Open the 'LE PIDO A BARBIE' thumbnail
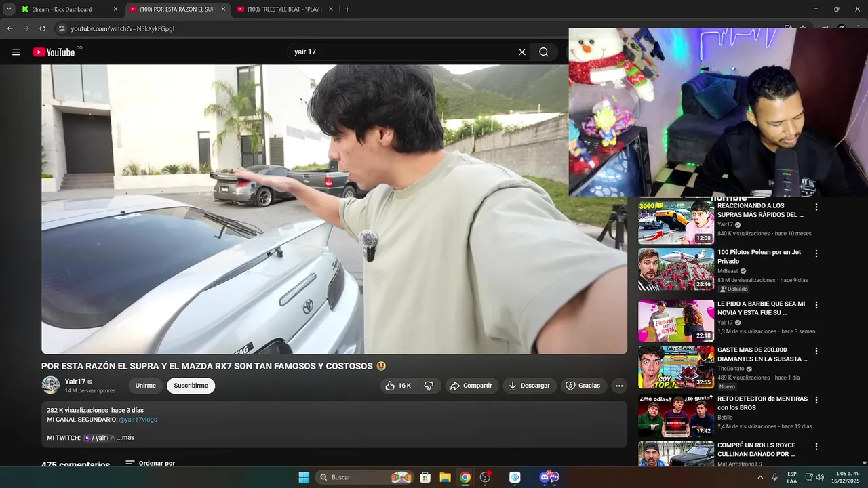 tap(676, 321)
